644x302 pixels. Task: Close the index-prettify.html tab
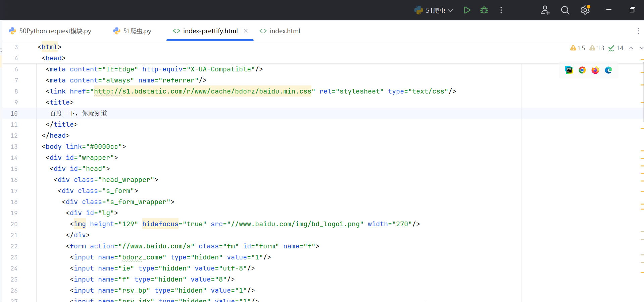point(246,31)
